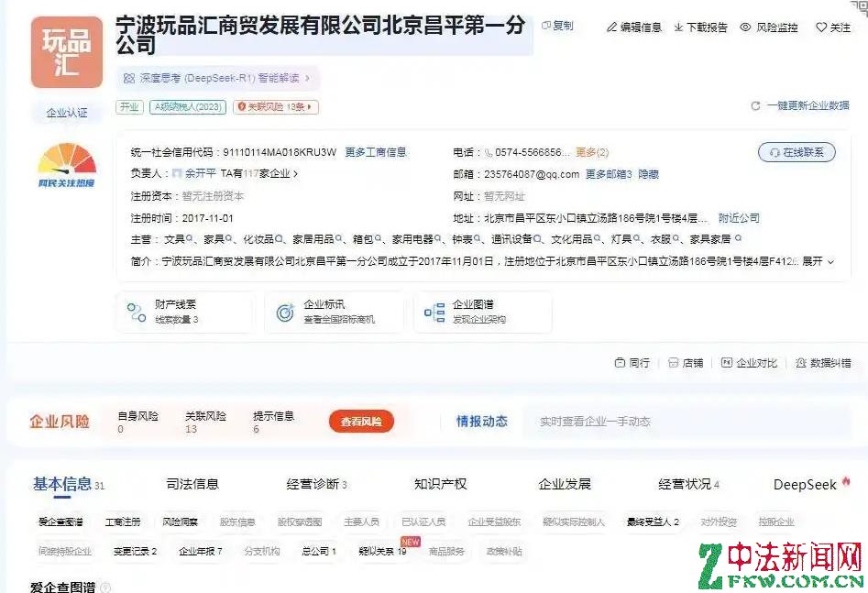View 同行 peer companies
868x593 pixels.
pyautogui.click(x=632, y=363)
